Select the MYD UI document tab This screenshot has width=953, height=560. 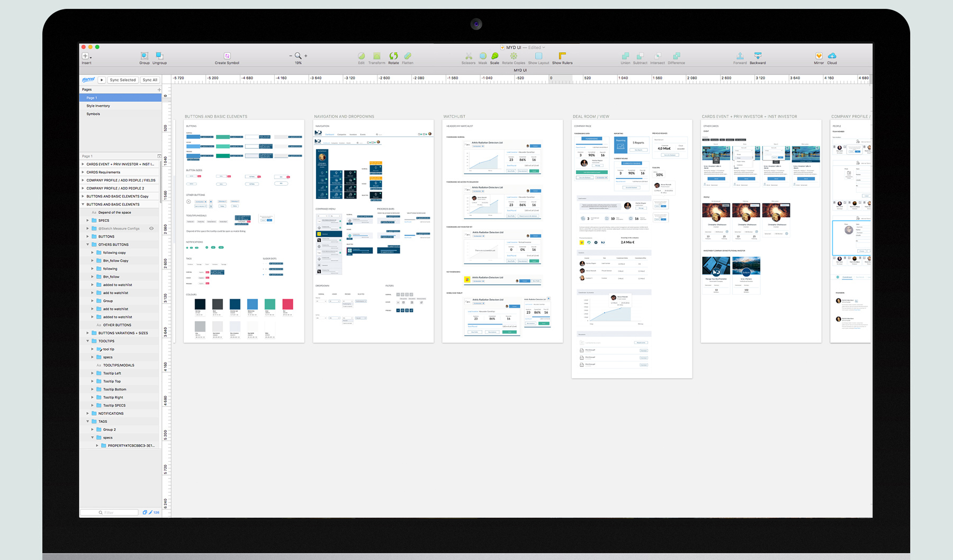click(520, 70)
